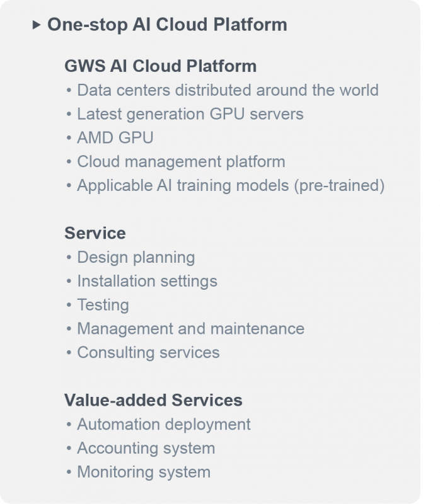Click the Design planning item
Image resolution: width=440 pixels, height=504 pixels.
pyautogui.click(x=136, y=257)
